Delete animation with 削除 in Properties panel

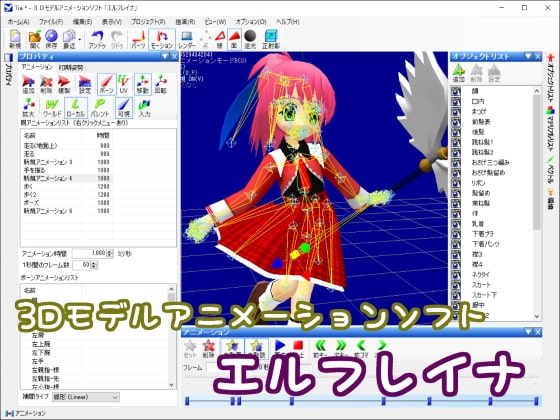coord(46,85)
